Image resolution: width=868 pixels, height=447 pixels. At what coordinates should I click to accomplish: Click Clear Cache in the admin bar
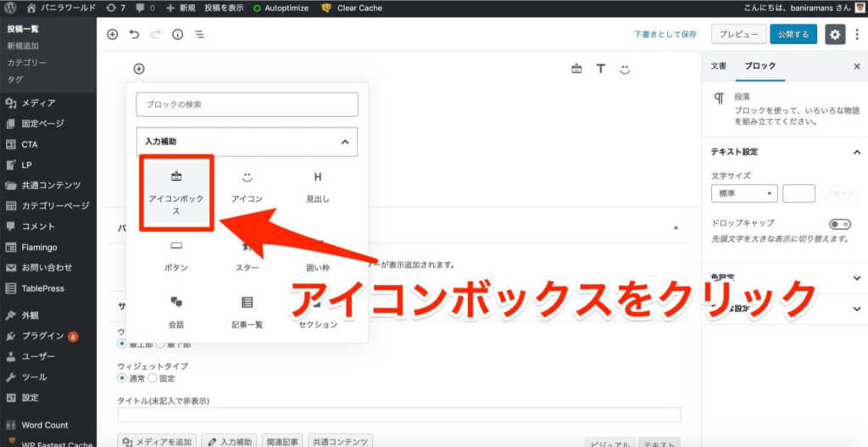[352, 8]
